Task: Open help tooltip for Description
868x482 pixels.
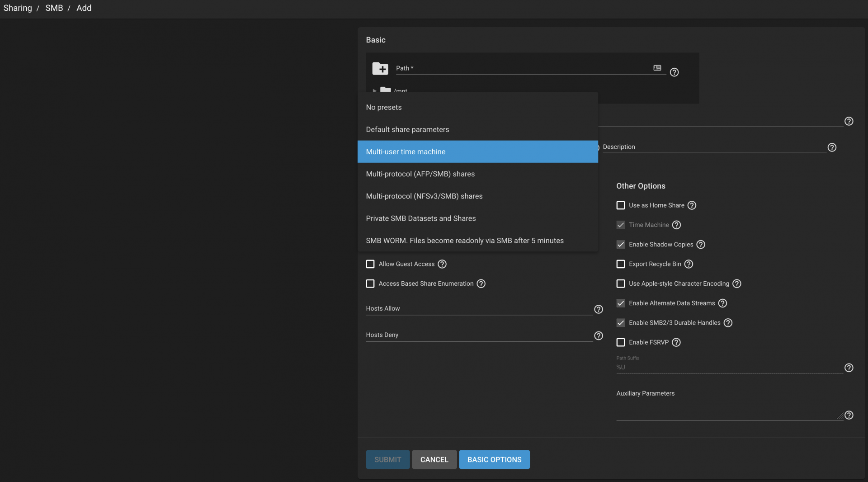Action: pos(832,147)
